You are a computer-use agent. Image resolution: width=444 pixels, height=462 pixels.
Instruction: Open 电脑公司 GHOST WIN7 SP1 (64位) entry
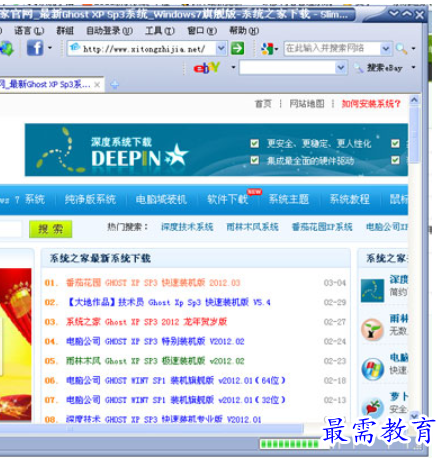tap(176, 380)
